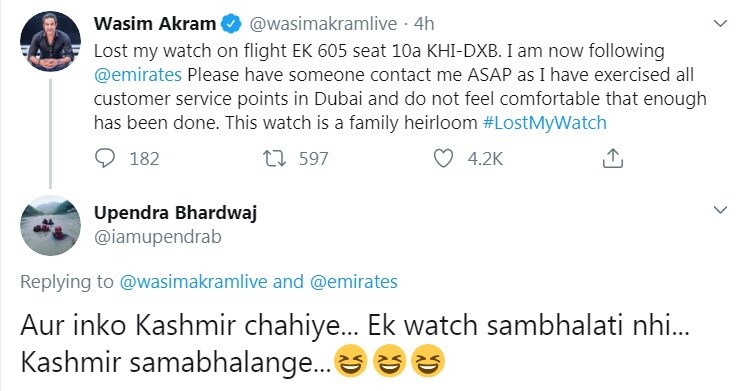739x391 pixels.
Task: Open Upendra Bhardwaj's profile avatar
Action: 50,226
